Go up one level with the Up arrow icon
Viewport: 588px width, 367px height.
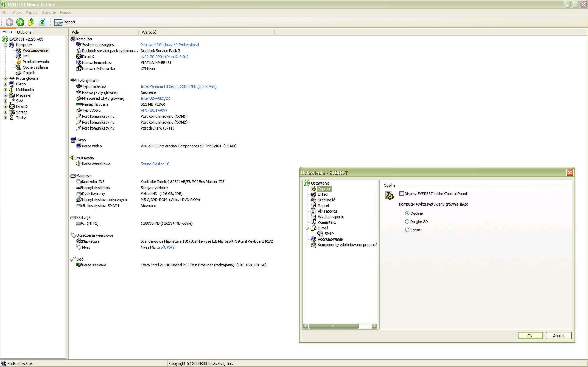[31, 22]
